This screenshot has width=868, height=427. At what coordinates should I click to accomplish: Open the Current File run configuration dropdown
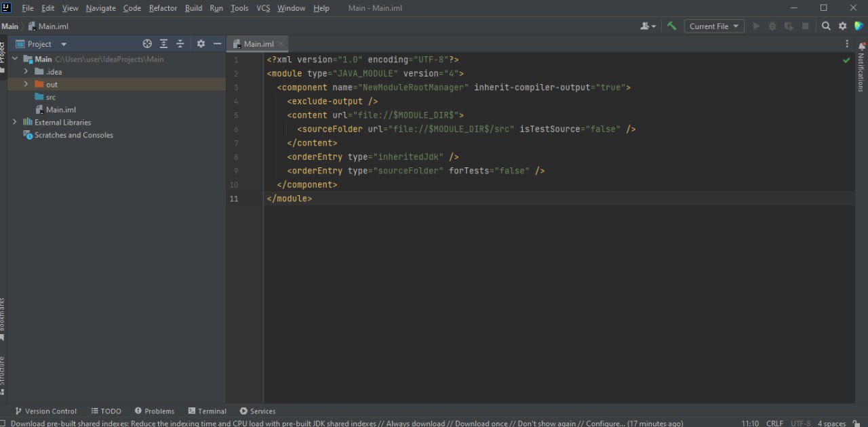pos(714,26)
